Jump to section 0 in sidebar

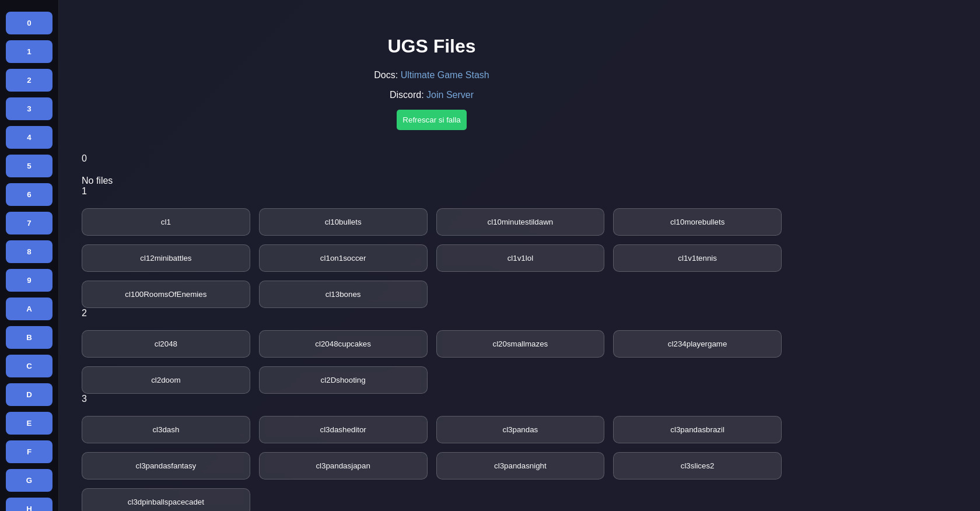pyautogui.click(x=29, y=23)
